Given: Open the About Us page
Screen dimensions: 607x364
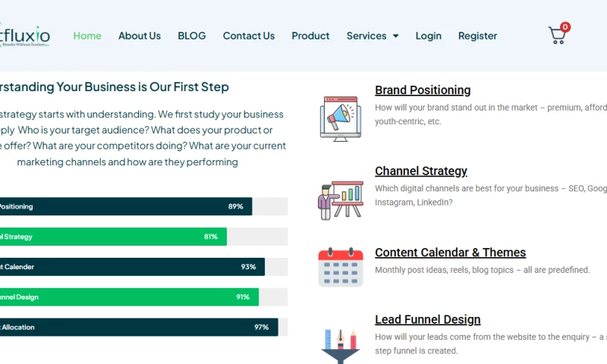Looking at the screenshot, I should pyautogui.click(x=140, y=36).
